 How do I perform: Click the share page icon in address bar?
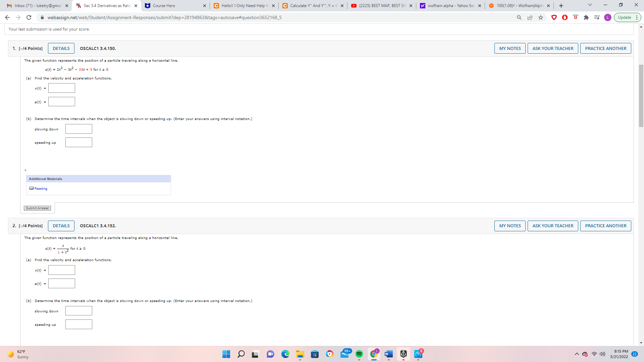530,17
